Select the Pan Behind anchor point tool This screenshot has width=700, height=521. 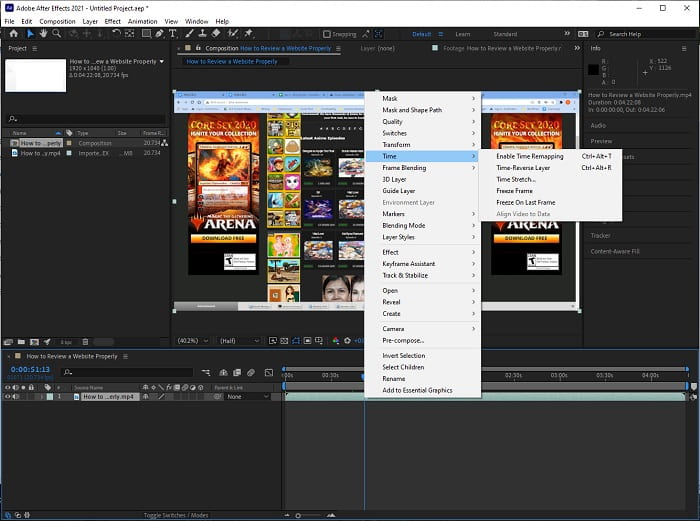tap(129, 33)
